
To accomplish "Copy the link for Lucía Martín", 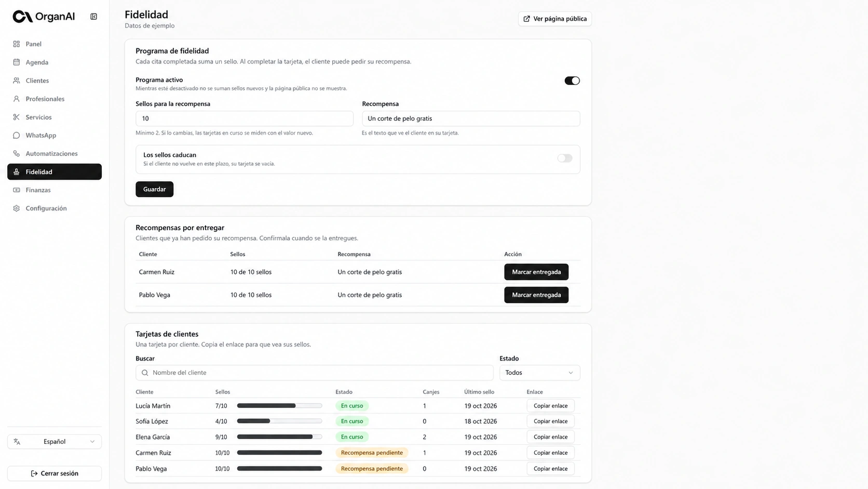I will pyautogui.click(x=550, y=406).
